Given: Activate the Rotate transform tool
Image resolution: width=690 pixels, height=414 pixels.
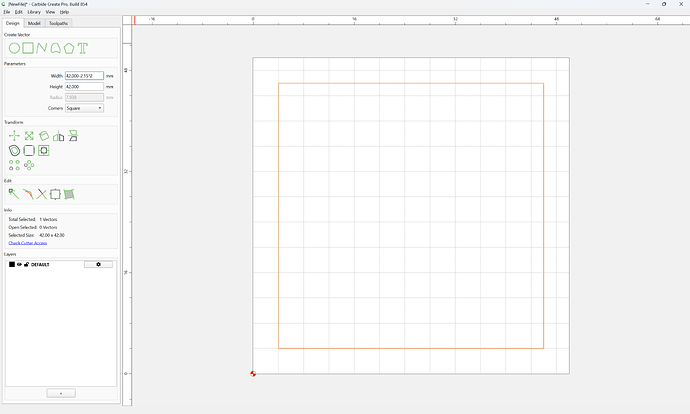Looking at the screenshot, I should (44, 136).
